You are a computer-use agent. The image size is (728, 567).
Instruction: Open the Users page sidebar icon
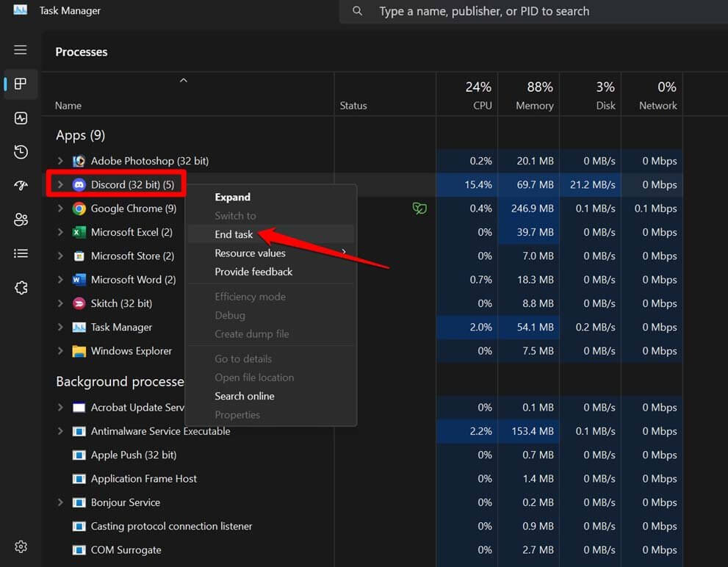[21, 220]
